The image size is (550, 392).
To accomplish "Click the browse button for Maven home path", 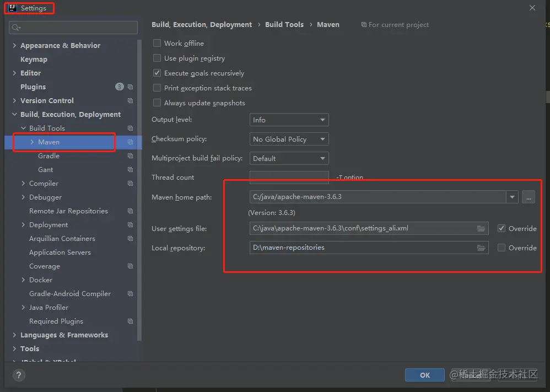I will 528,197.
